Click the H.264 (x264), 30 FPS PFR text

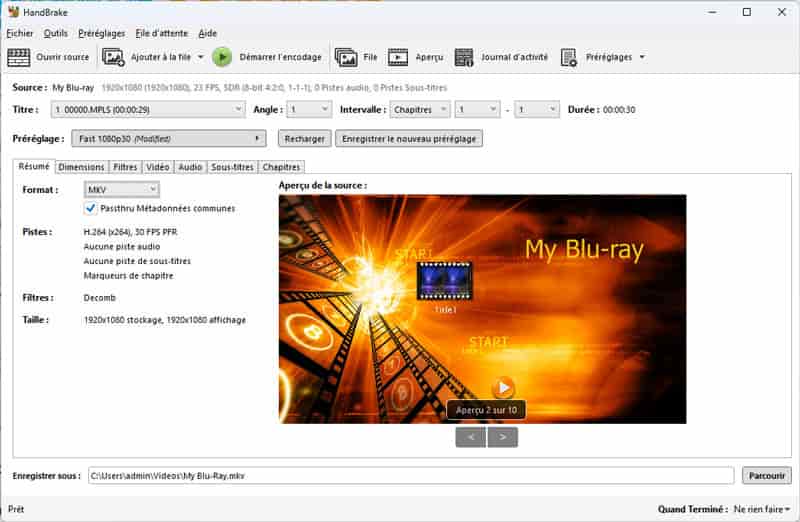tap(131, 232)
